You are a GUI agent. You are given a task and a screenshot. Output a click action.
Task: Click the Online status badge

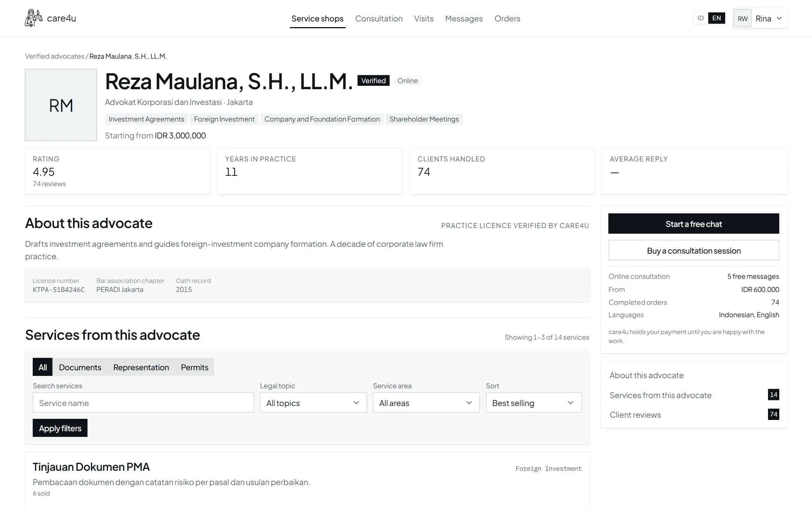coord(408,81)
